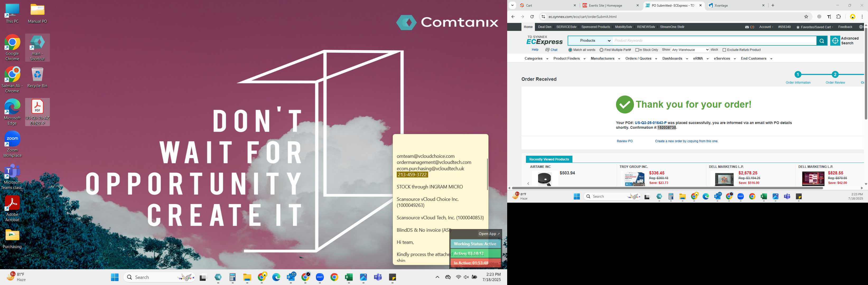The image size is (868, 285).
Task: Select Salman Ali - Chrome desktop shortcut
Action: (x=12, y=80)
